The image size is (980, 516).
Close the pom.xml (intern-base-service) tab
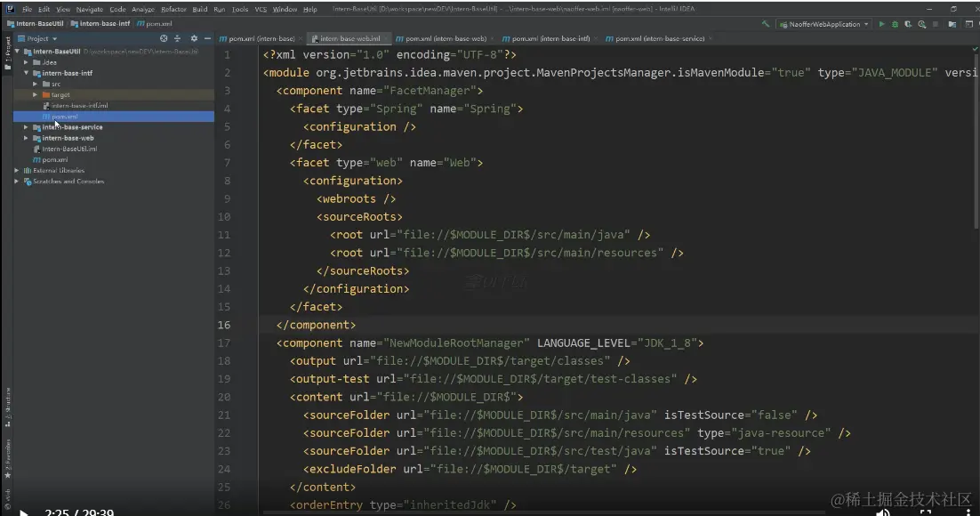tap(711, 39)
